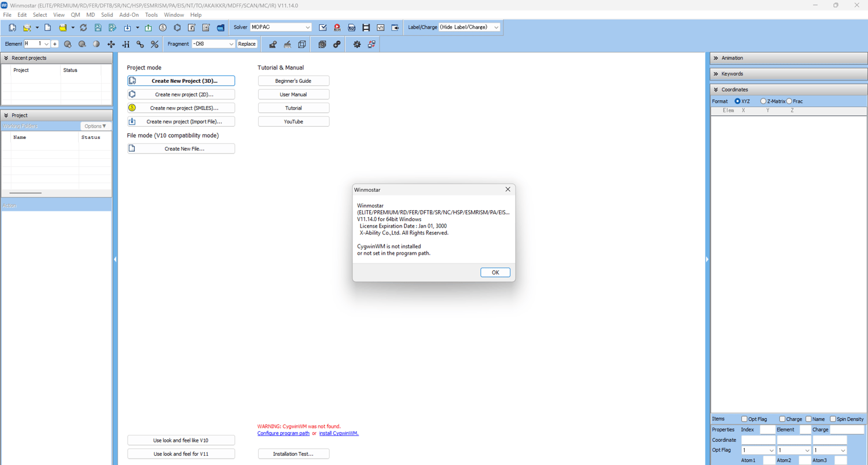This screenshot has height=465, width=868.
Task: Click Create new project (SMILES) button
Action: coord(181,108)
